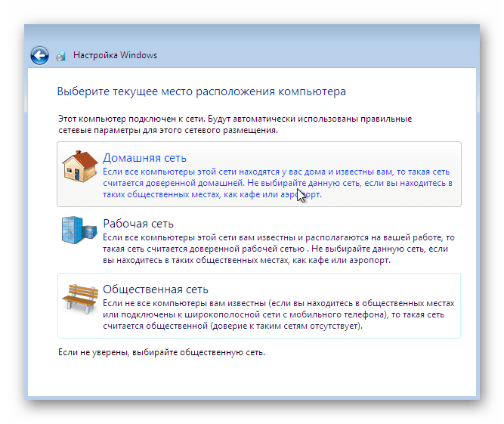Click the park bench icon for public network
The width and height of the screenshot is (504, 424).
point(79,299)
